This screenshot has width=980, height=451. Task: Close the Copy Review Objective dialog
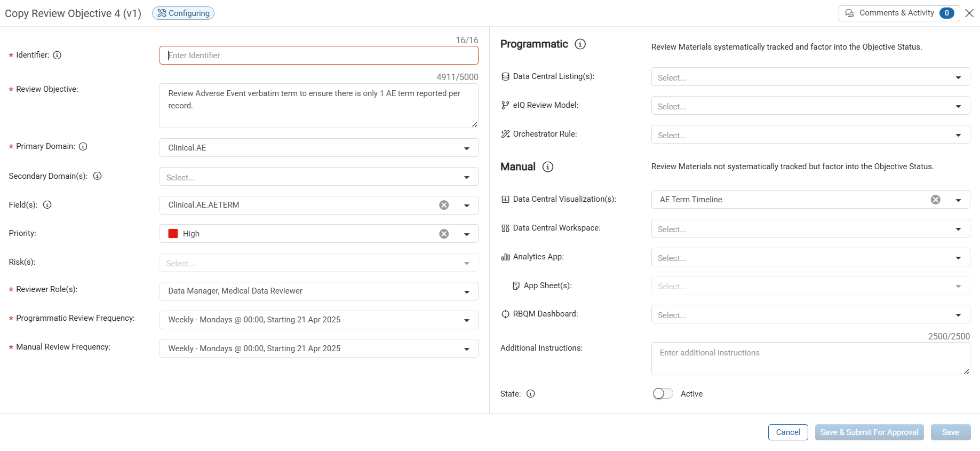click(x=969, y=13)
